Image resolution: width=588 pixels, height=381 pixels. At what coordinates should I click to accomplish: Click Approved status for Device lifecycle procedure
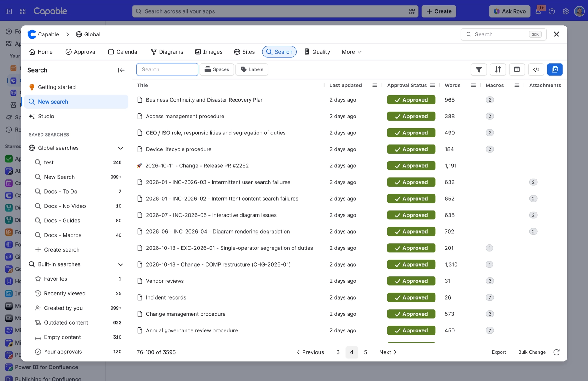click(x=411, y=149)
